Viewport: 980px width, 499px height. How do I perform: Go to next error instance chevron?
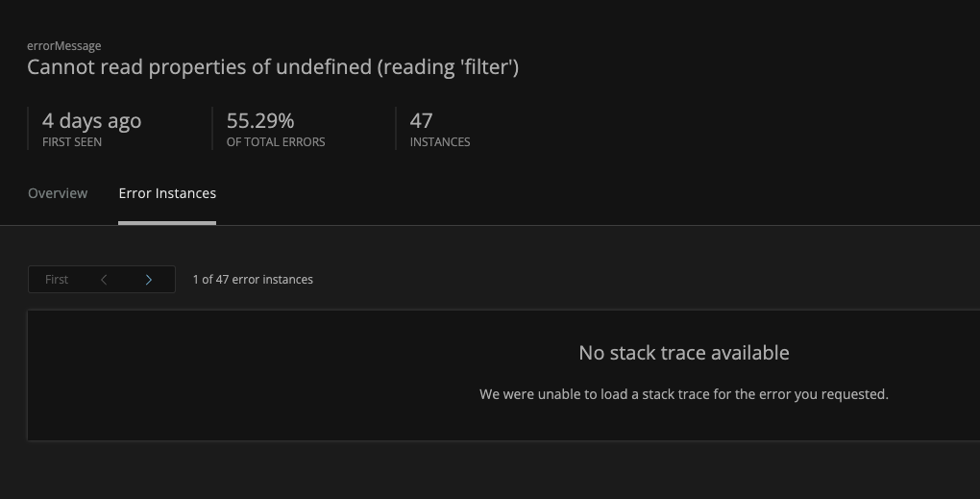click(149, 280)
